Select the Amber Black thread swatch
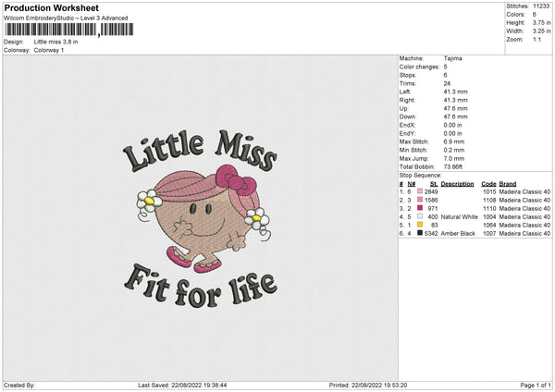 pos(420,233)
